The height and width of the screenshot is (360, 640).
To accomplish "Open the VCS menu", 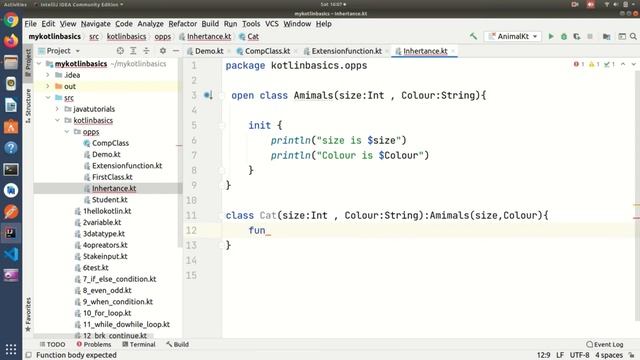I will (x=271, y=24).
